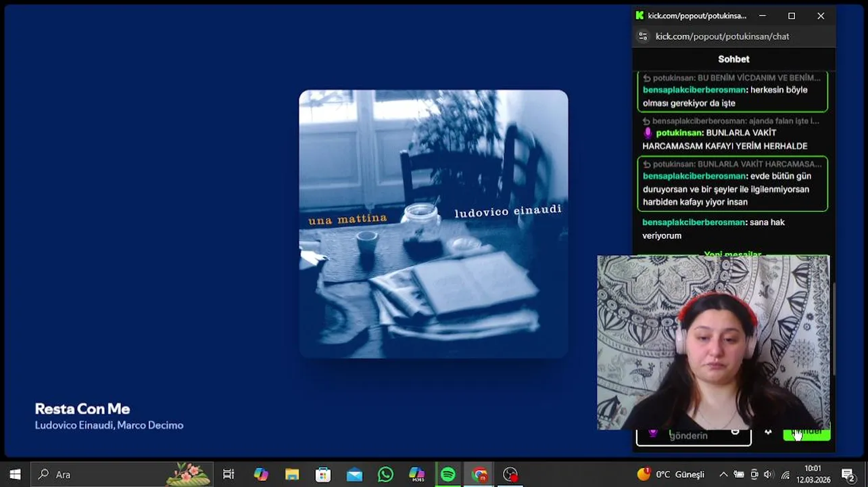Click the chat window scrollbar
This screenshot has height=487, width=868.
click(833, 328)
